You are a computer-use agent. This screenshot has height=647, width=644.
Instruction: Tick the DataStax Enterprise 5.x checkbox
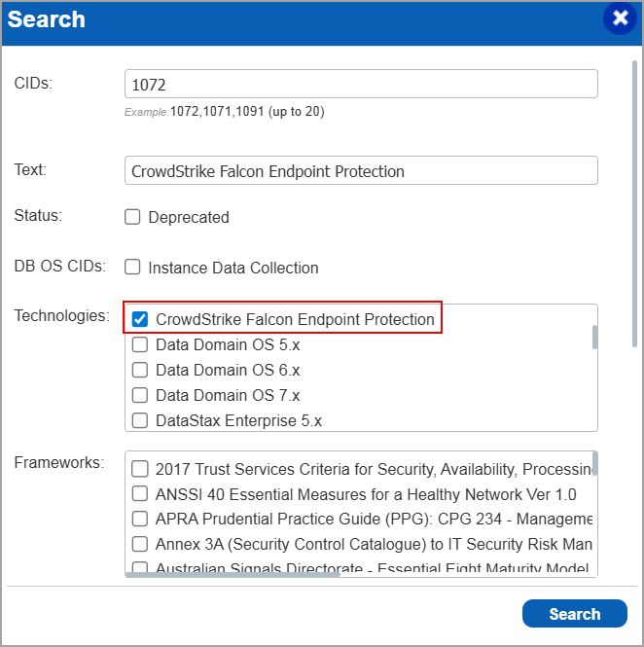coord(140,420)
